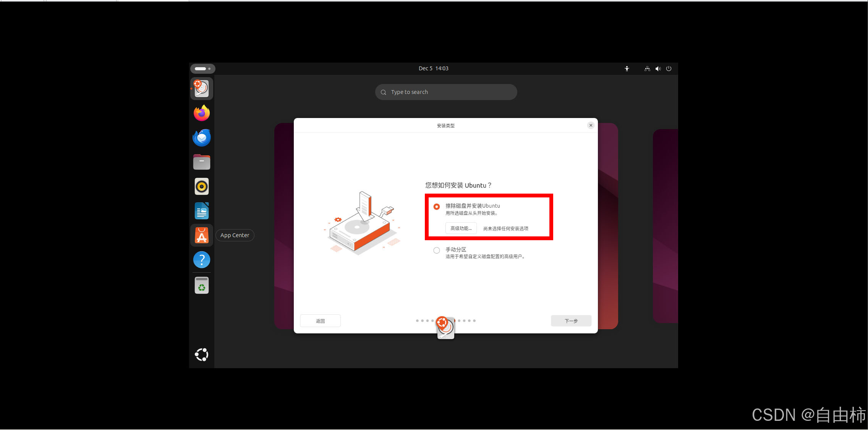The image size is (868, 430).
Task: Show all applications via the Ubuntu logo
Action: [201, 354]
